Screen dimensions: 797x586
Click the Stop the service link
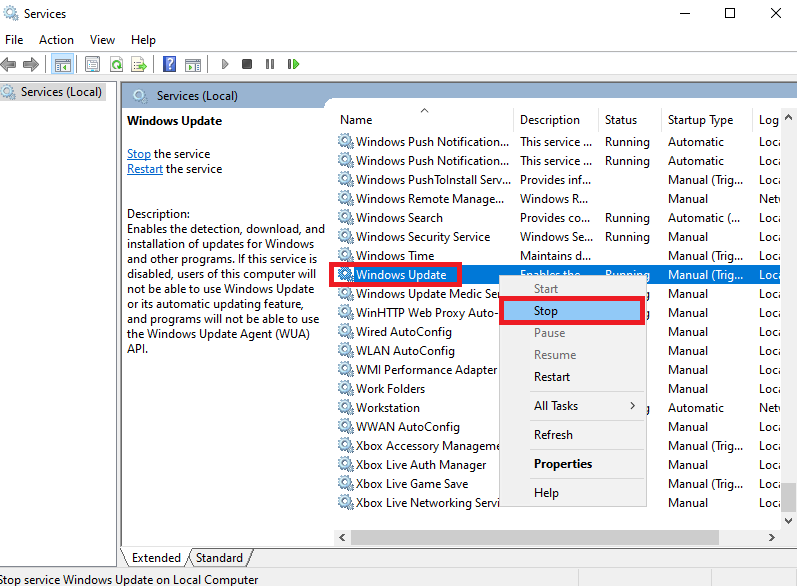(139, 154)
